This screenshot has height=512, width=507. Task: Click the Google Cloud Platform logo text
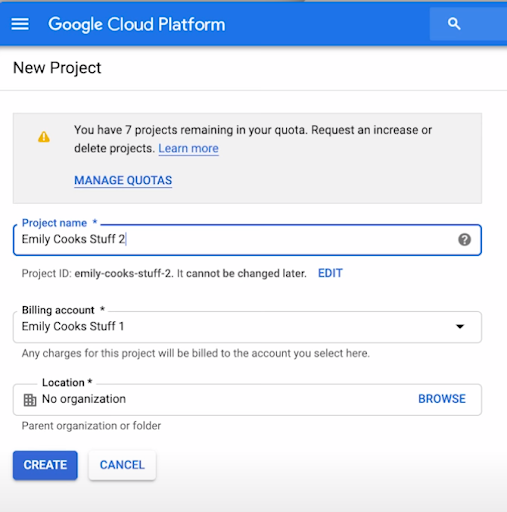click(137, 25)
